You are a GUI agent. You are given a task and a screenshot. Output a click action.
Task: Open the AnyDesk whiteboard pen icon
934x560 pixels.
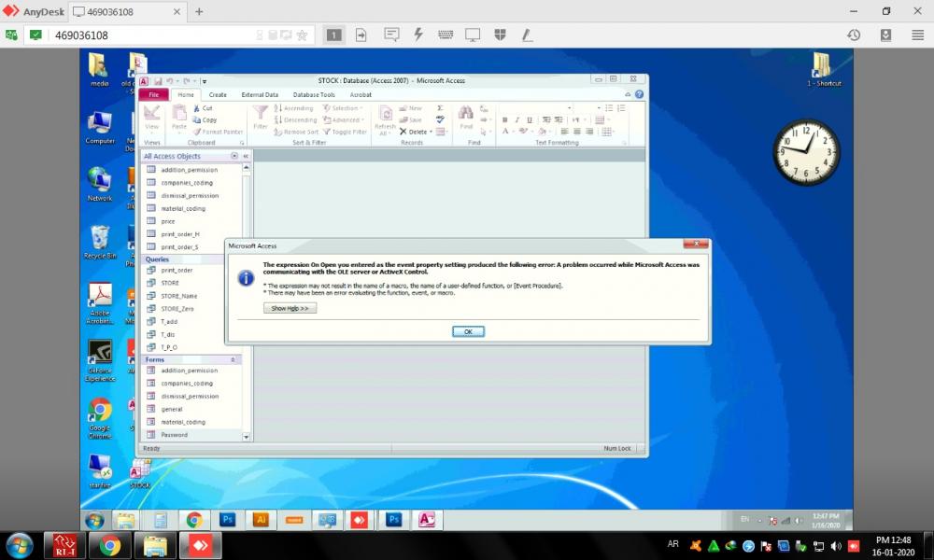click(x=527, y=35)
